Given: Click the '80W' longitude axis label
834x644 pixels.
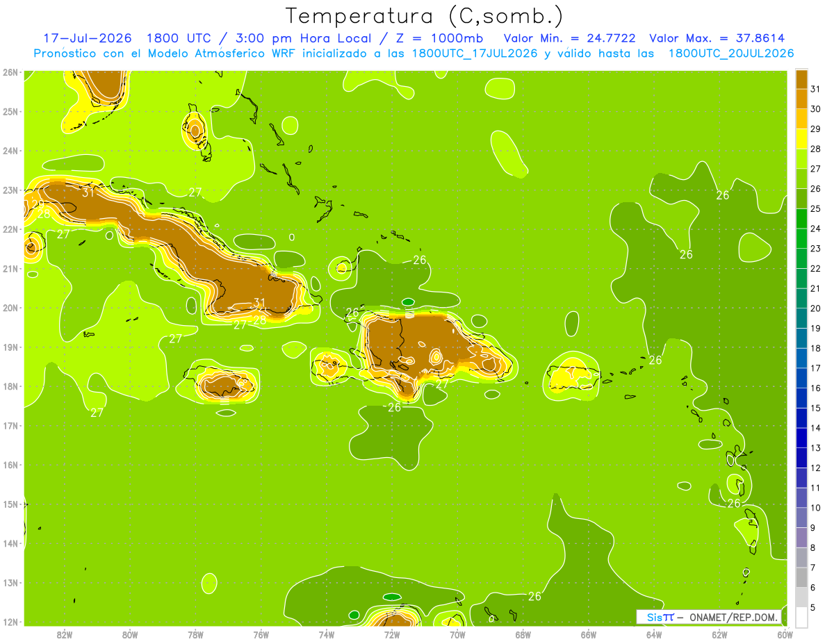Looking at the screenshot, I should (130, 634).
